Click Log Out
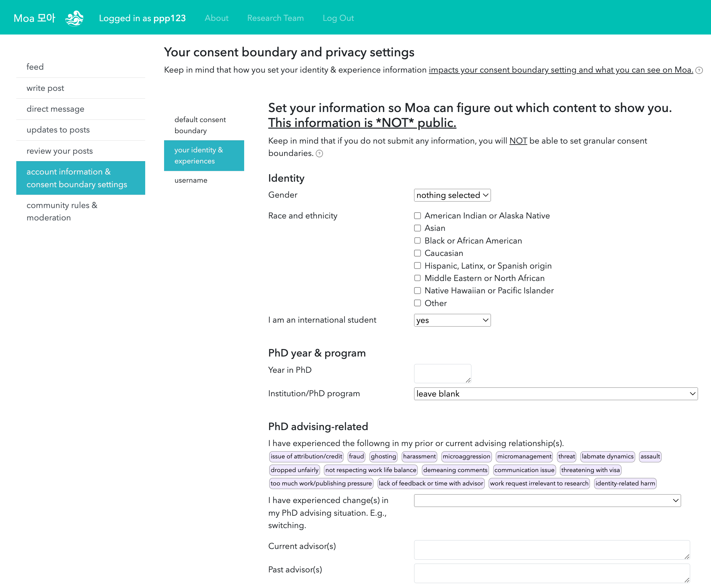This screenshot has width=711, height=588. 338,18
